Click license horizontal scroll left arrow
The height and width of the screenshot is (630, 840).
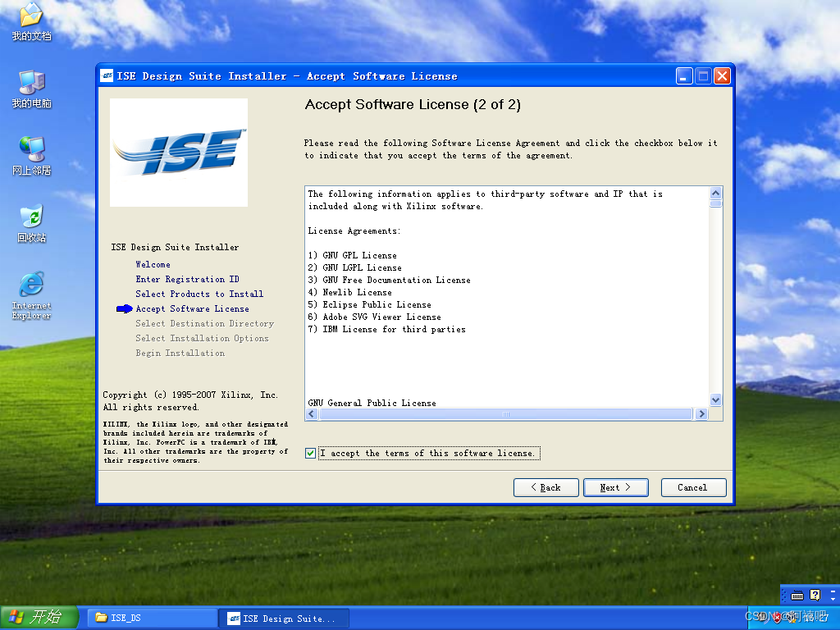311,413
